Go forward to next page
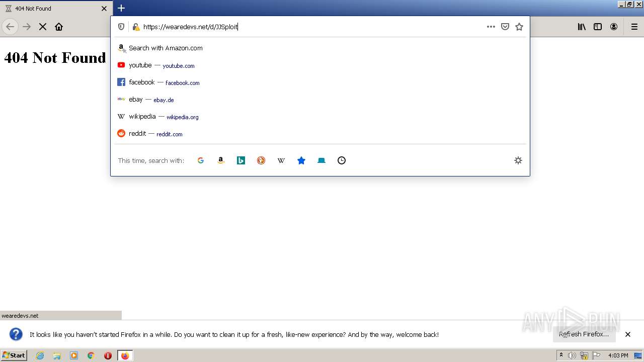 tap(27, 27)
